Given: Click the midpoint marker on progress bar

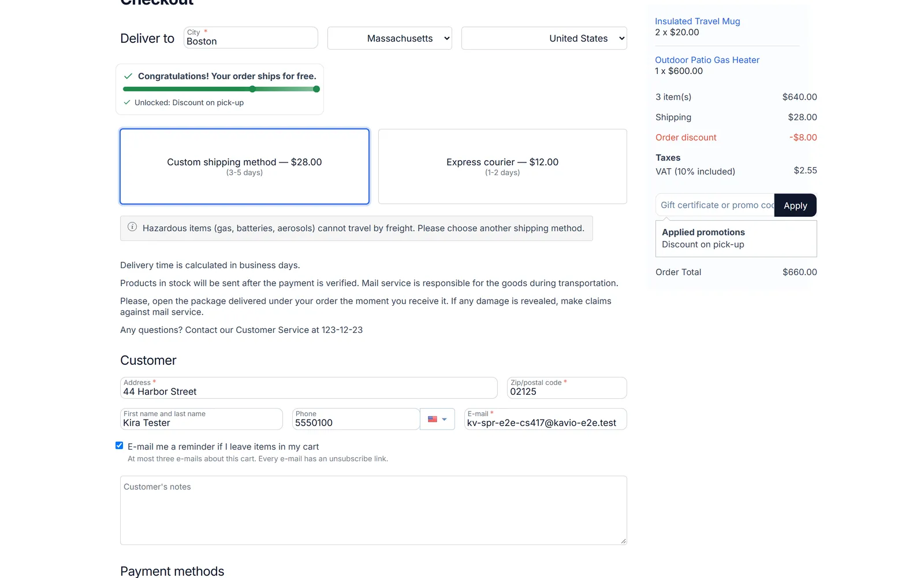Looking at the screenshot, I should 252,89.
